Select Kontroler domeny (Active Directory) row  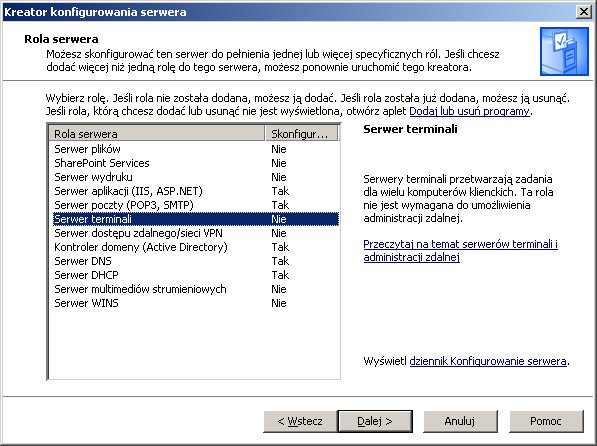196,247
